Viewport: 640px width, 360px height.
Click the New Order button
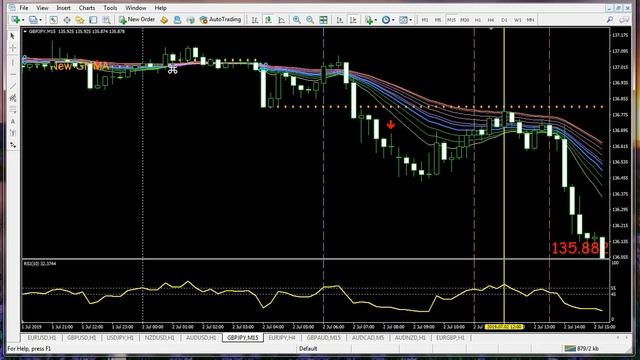tap(137, 20)
